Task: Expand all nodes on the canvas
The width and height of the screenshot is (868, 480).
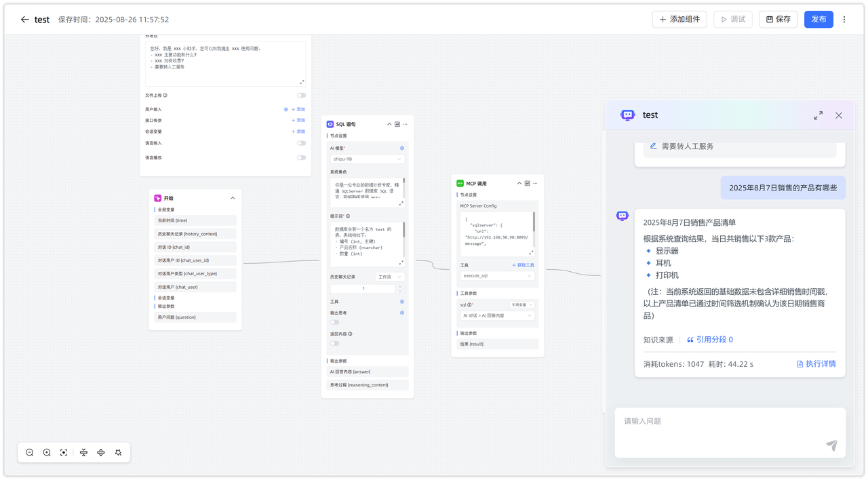Action: [x=101, y=453]
